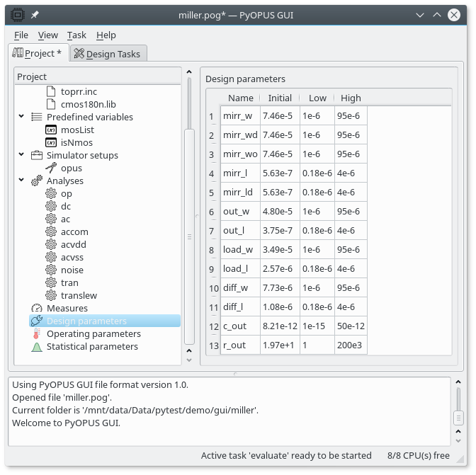Click the cmos180n.lib file icon
The image size is (476, 475).
coord(51,104)
